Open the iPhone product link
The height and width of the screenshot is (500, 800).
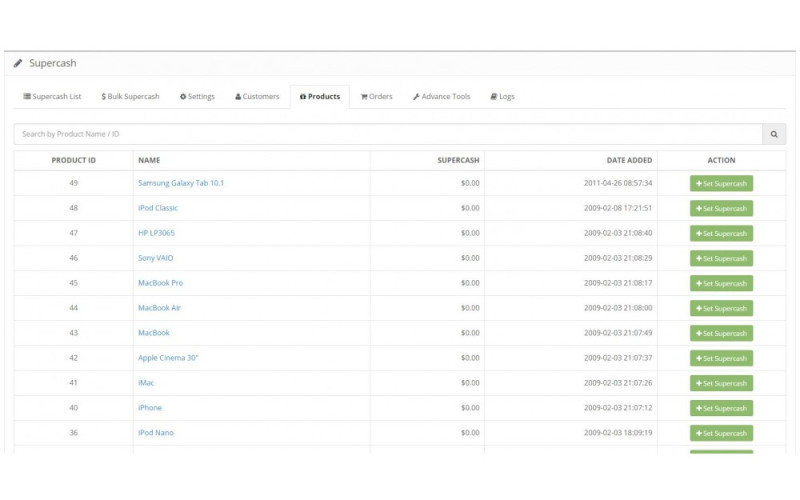(x=149, y=408)
